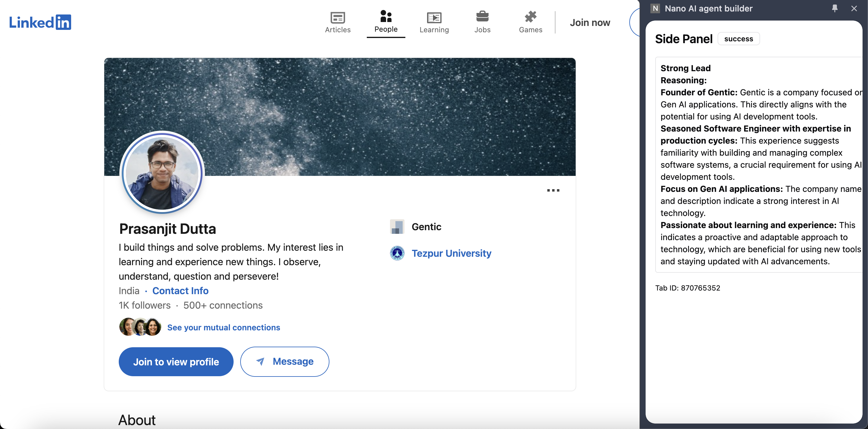Open the Tezpur University link
868x429 pixels.
click(451, 253)
